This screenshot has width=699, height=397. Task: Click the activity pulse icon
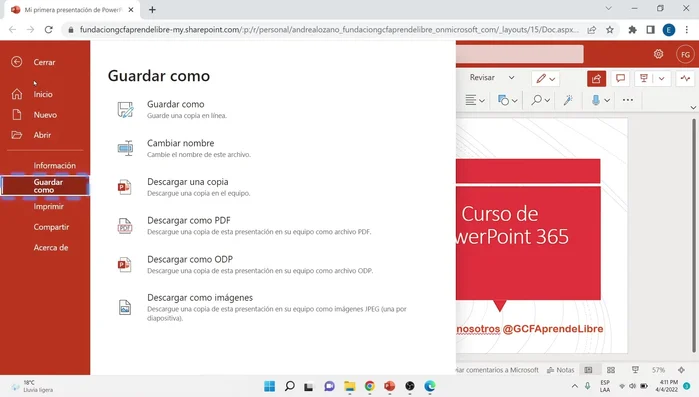[685, 78]
